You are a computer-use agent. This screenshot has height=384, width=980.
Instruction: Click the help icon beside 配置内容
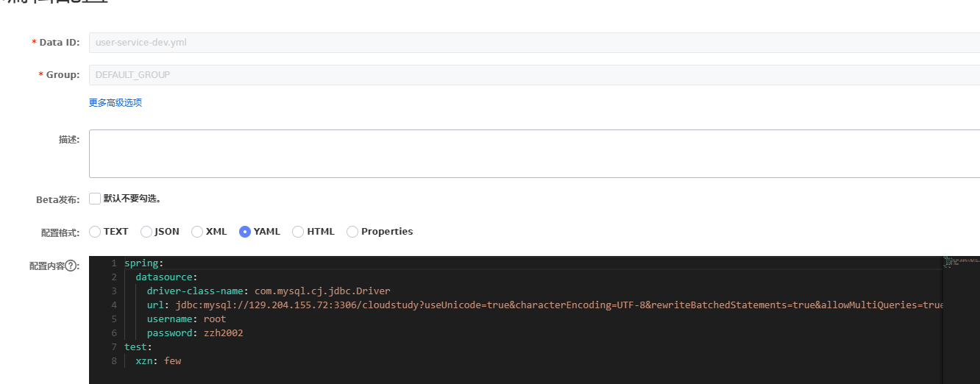tap(71, 266)
